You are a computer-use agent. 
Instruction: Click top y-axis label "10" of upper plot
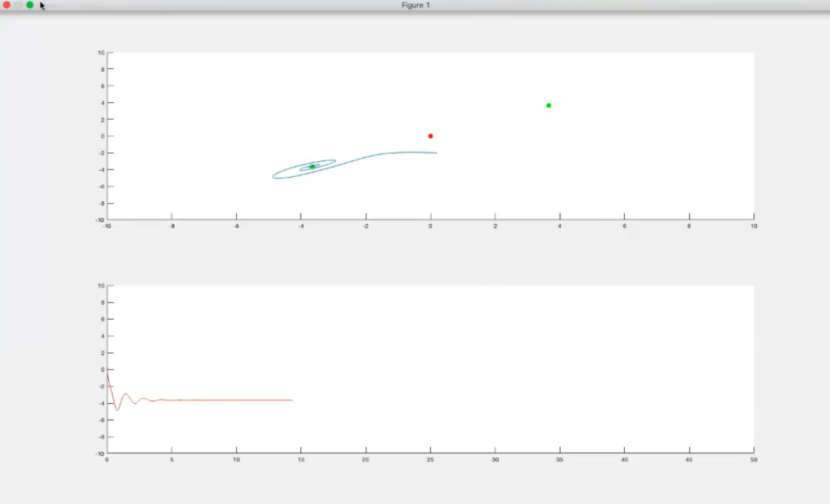tap(101, 53)
